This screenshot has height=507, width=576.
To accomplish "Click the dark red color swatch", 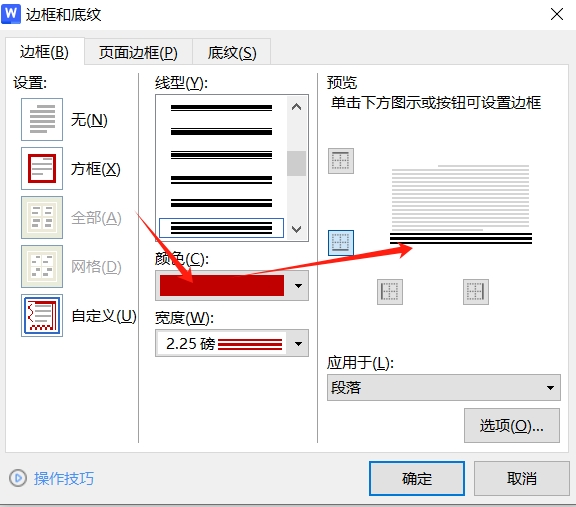I will click(222, 286).
